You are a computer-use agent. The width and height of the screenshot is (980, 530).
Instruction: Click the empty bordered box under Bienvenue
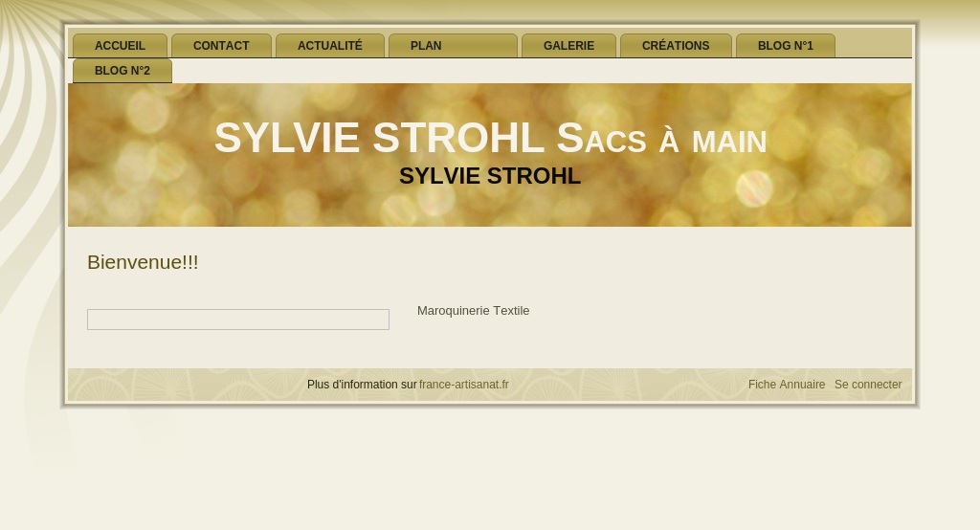coord(238,320)
